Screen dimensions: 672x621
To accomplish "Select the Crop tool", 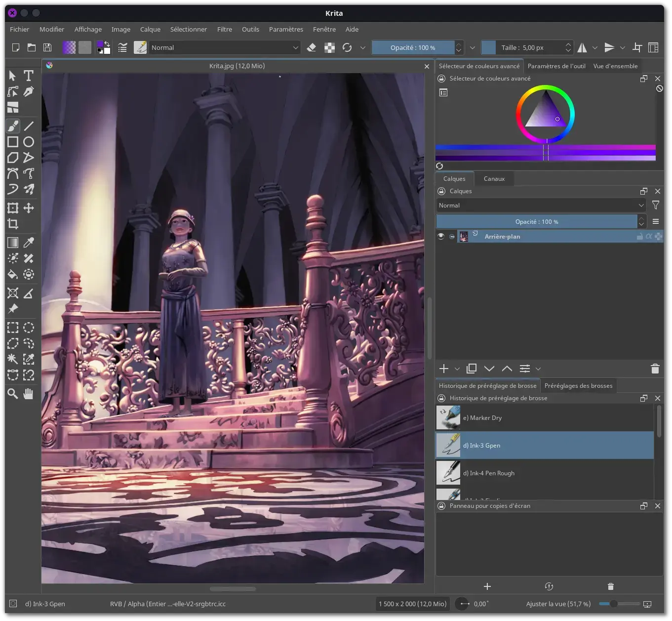I will pos(13,224).
